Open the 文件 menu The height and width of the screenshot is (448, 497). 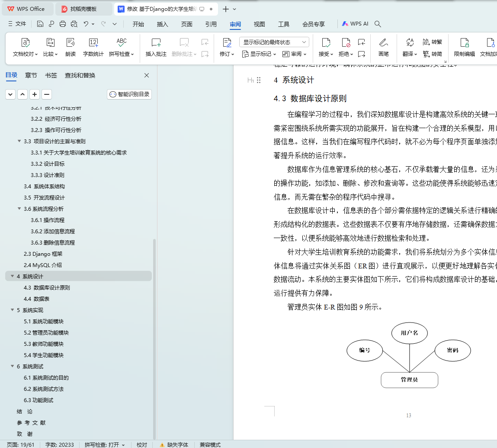17,24
